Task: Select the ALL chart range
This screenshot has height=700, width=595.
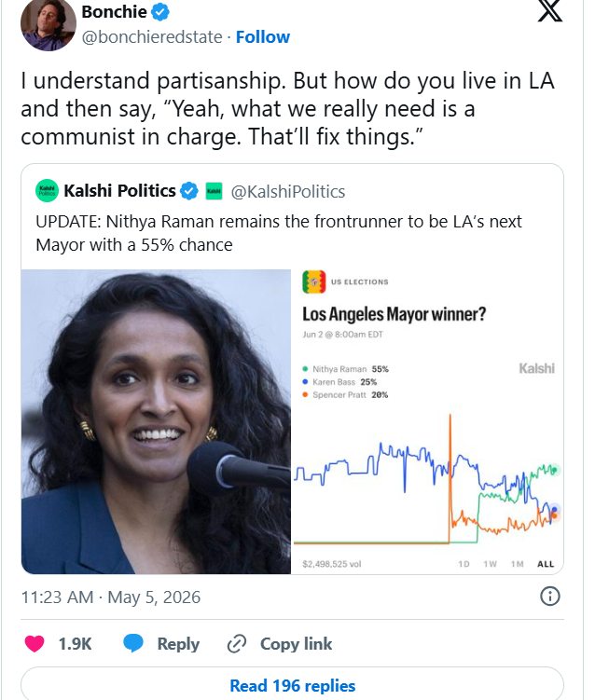Action: click(546, 564)
